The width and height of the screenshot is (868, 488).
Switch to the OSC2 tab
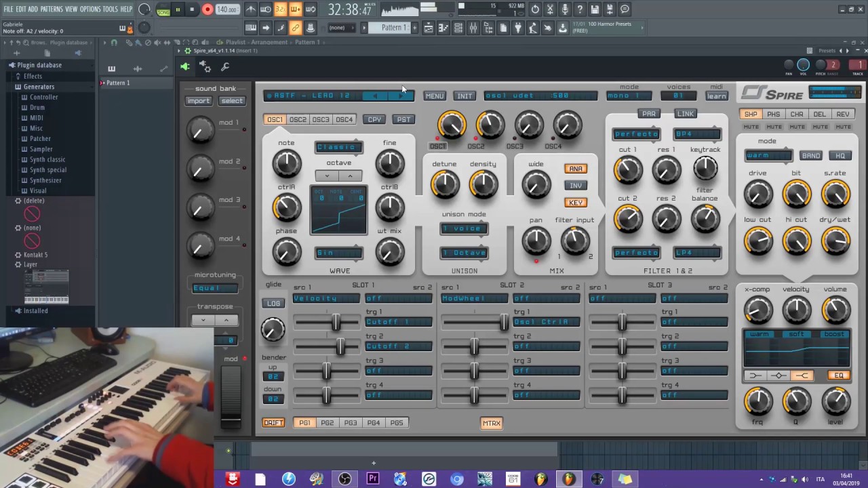point(298,120)
